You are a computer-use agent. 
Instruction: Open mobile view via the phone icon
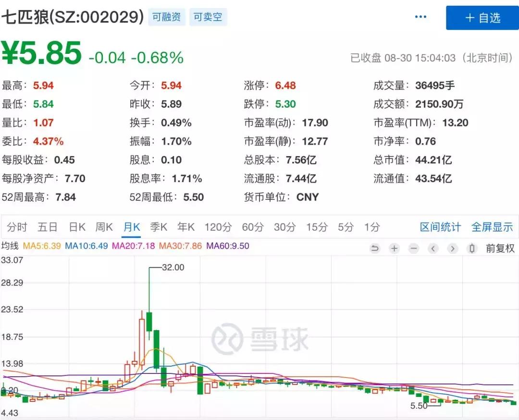pyautogui.click(x=472, y=248)
